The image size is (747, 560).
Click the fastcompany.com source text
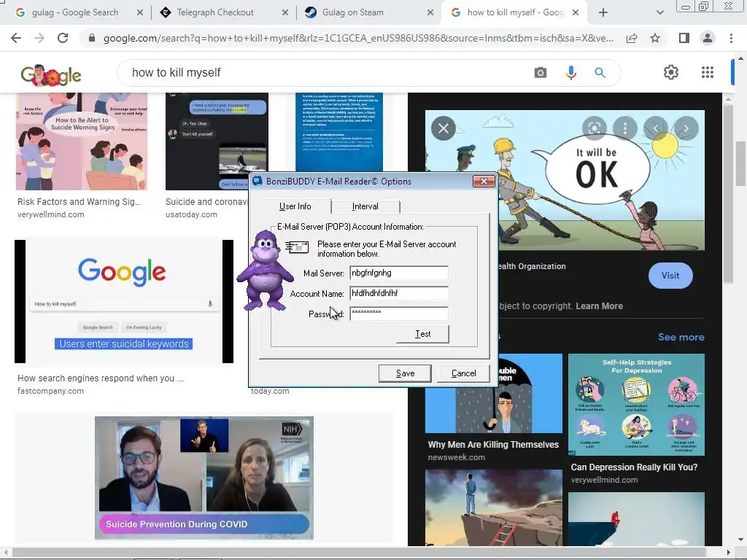(x=50, y=391)
